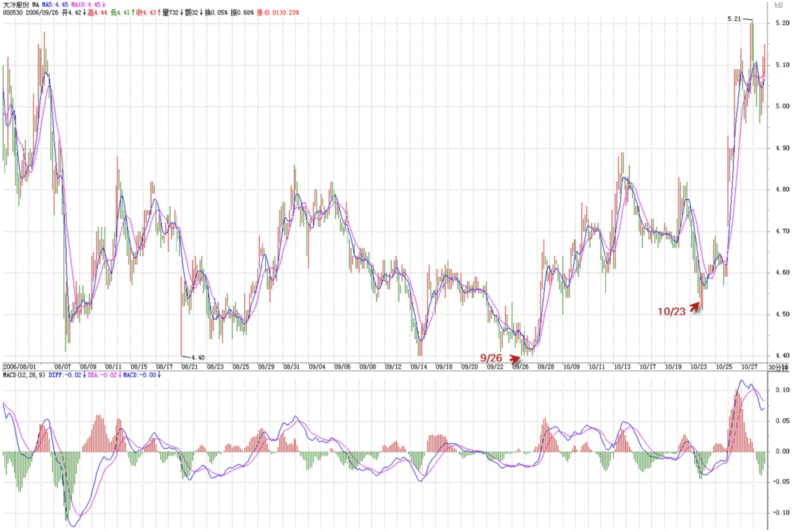The height and width of the screenshot is (532, 793).
Task: Click the MACD(12,26,9) indicator label
Action: tap(24, 375)
